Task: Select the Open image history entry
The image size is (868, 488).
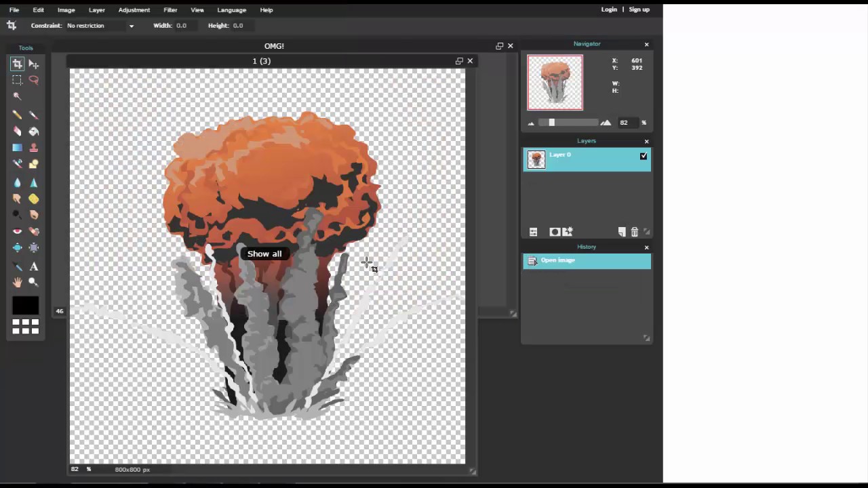Action: click(587, 261)
